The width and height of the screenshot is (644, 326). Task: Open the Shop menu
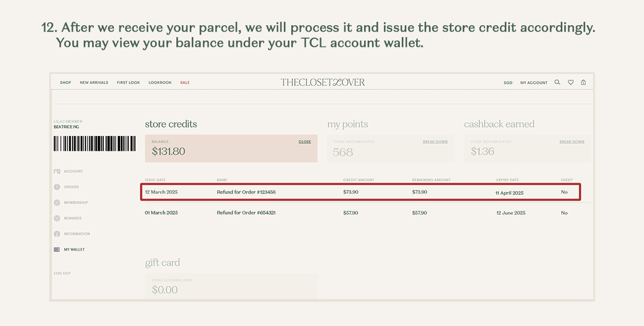pos(65,83)
